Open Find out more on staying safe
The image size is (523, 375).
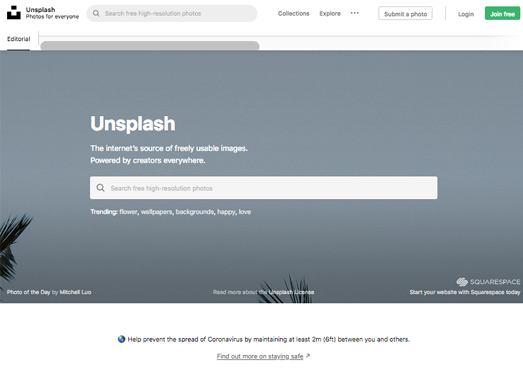pyautogui.click(x=260, y=356)
